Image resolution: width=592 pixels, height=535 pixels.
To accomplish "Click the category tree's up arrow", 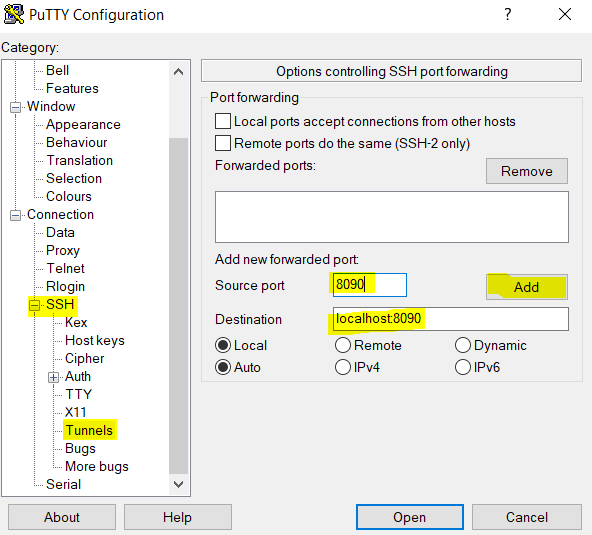I will click(179, 72).
